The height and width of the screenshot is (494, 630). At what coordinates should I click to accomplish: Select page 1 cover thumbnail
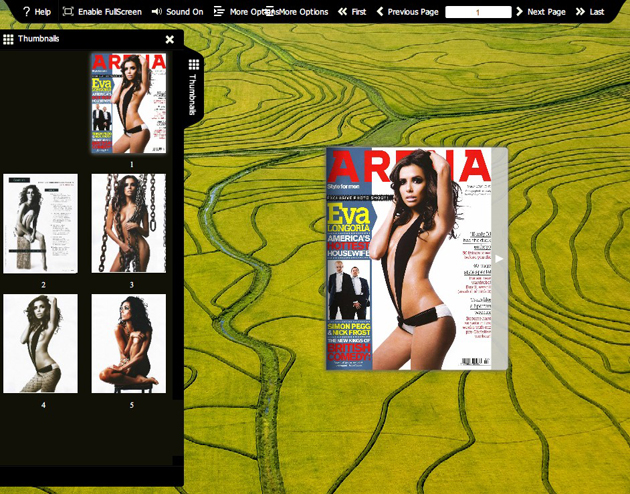pyautogui.click(x=129, y=103)
